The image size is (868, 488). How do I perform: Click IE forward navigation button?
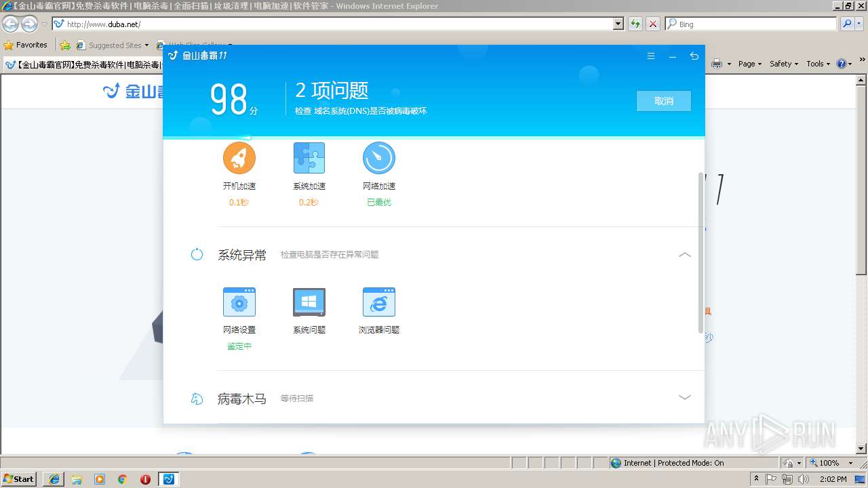29,24
